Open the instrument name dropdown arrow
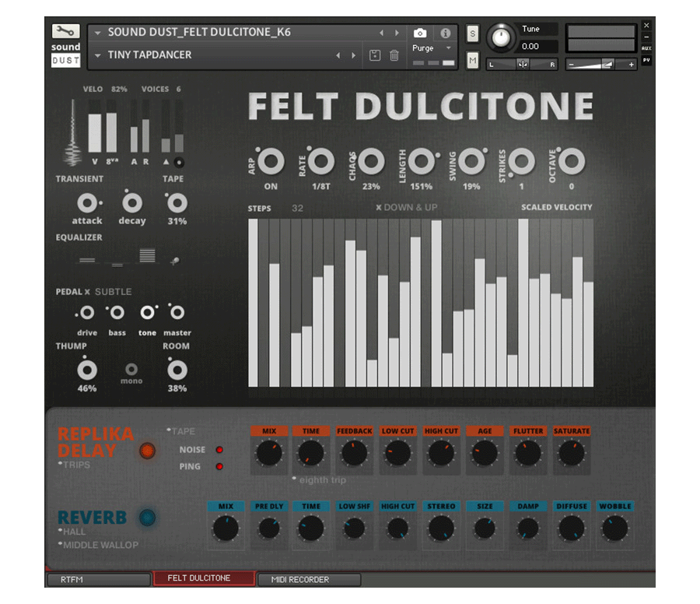Viewport: 700px width, 604px height. [x=97, y=33]
